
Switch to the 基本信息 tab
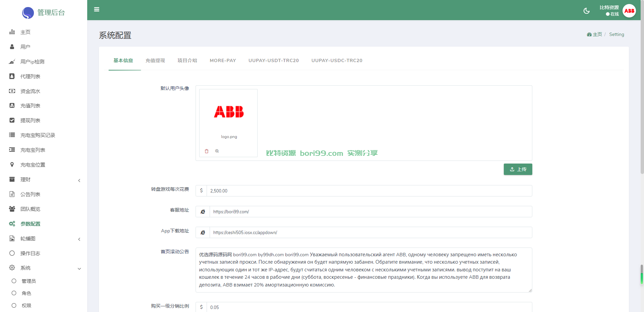pos(123,60)
